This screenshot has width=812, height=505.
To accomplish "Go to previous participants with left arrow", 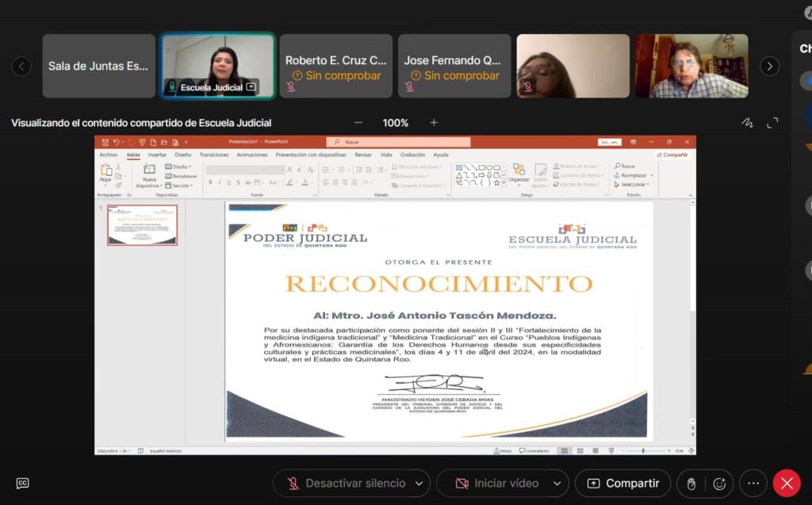I will click(21, 66).
